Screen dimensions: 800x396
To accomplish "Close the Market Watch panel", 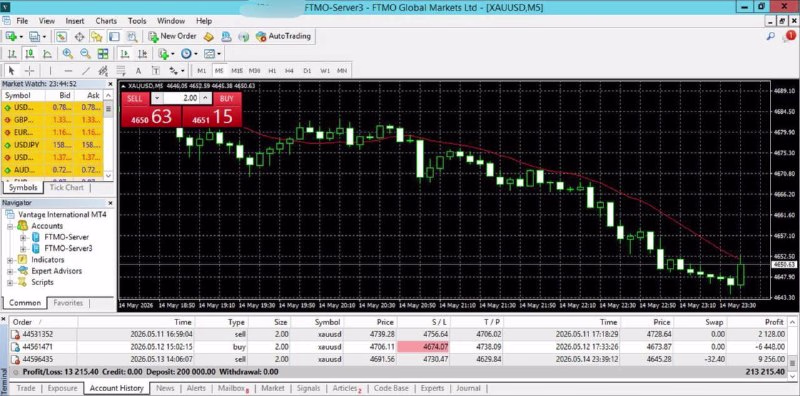I will click(110, 84).
